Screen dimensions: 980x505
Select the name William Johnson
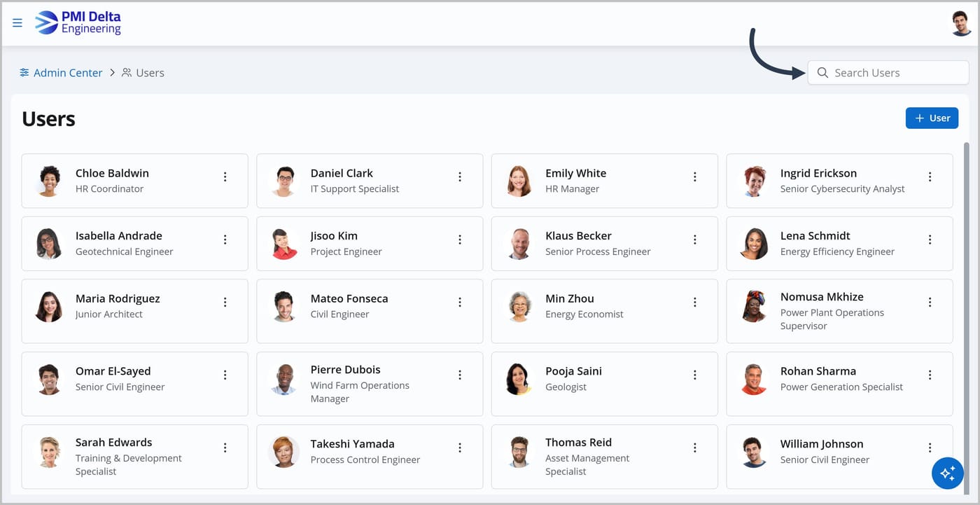(822, 444)
